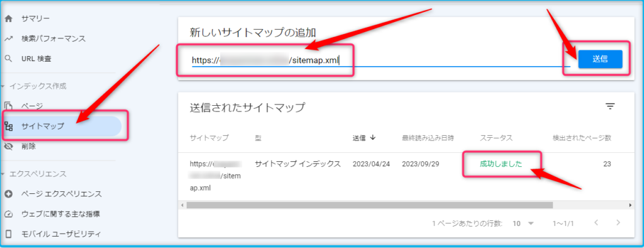Collapse the インデックス作成 section

(4, 86)
